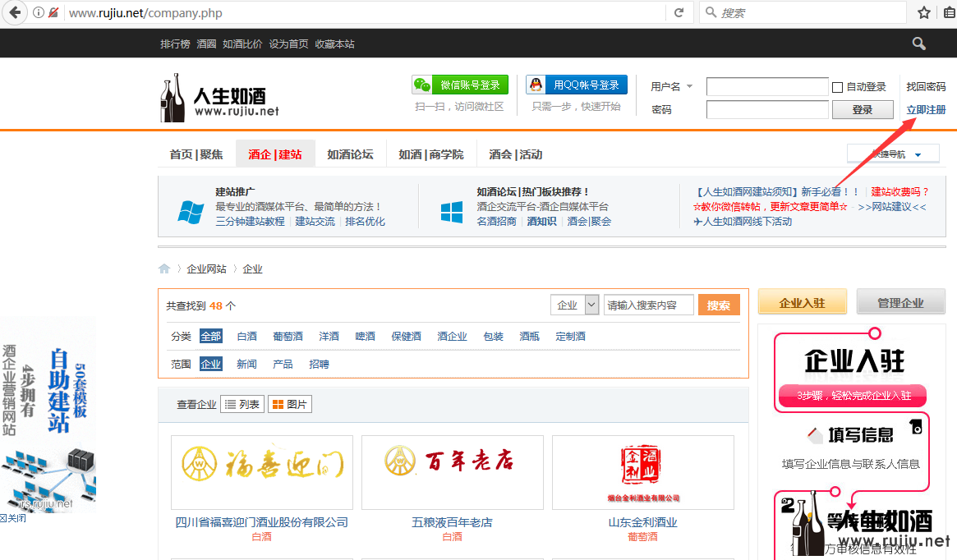Open the 山东金利酒业 company link
957x560 pixels.
(x=642, y=522)
